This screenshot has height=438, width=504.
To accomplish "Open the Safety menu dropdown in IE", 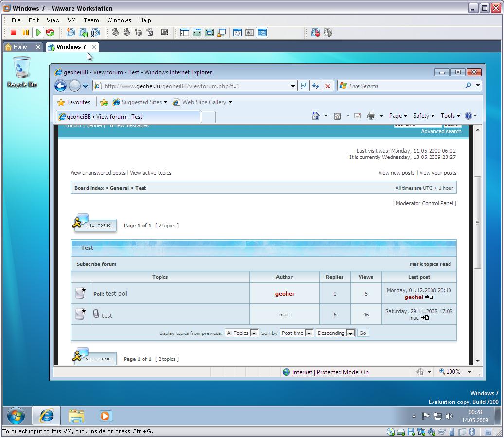I will (424, 116).
